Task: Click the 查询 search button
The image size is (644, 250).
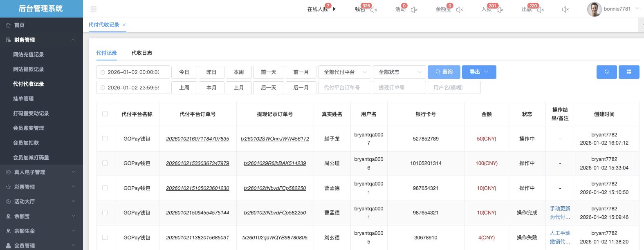Action: (444, 72)
